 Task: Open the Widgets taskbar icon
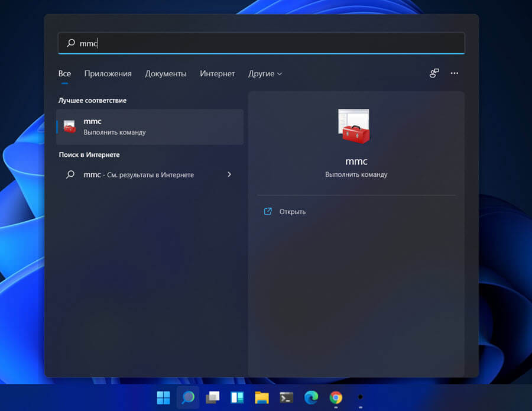(237, 397)
